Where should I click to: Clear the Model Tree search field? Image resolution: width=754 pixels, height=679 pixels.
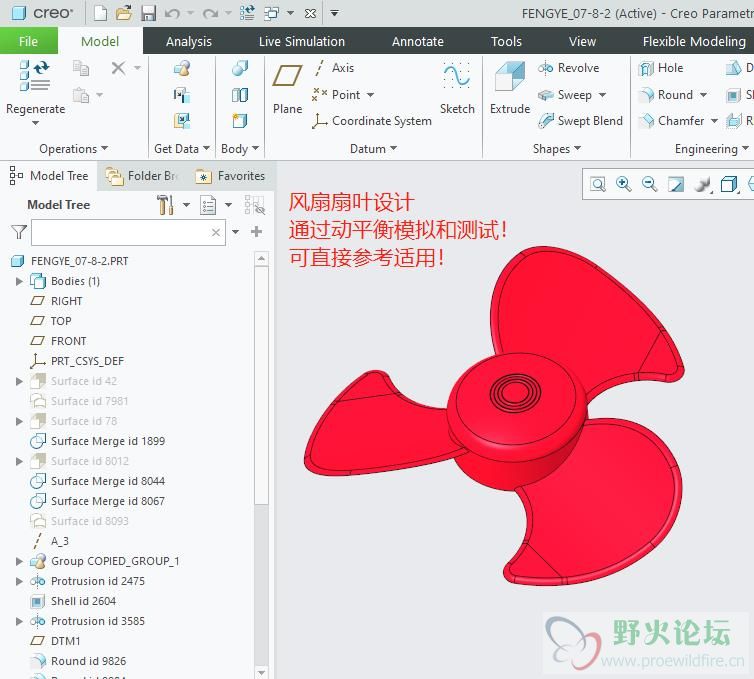coord(216,233)
